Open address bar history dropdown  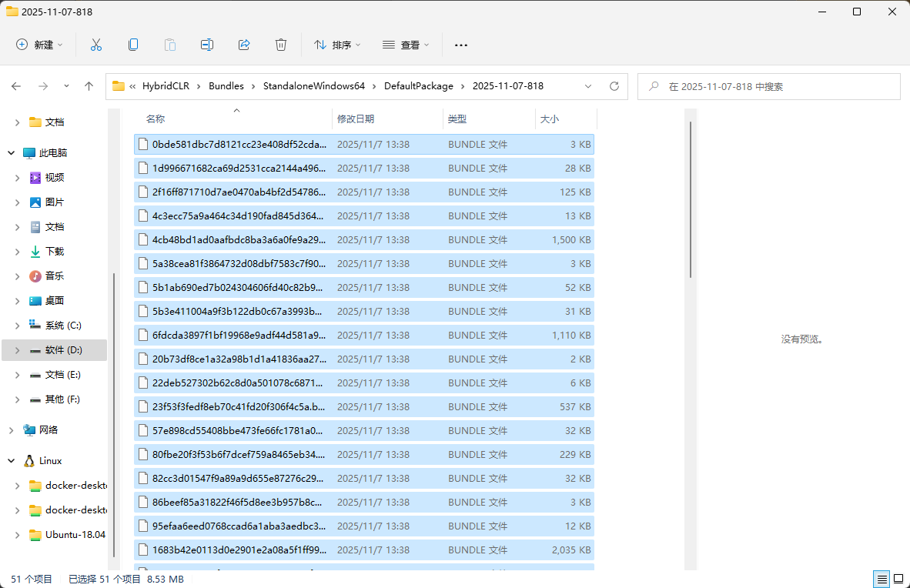pos(588,86)
